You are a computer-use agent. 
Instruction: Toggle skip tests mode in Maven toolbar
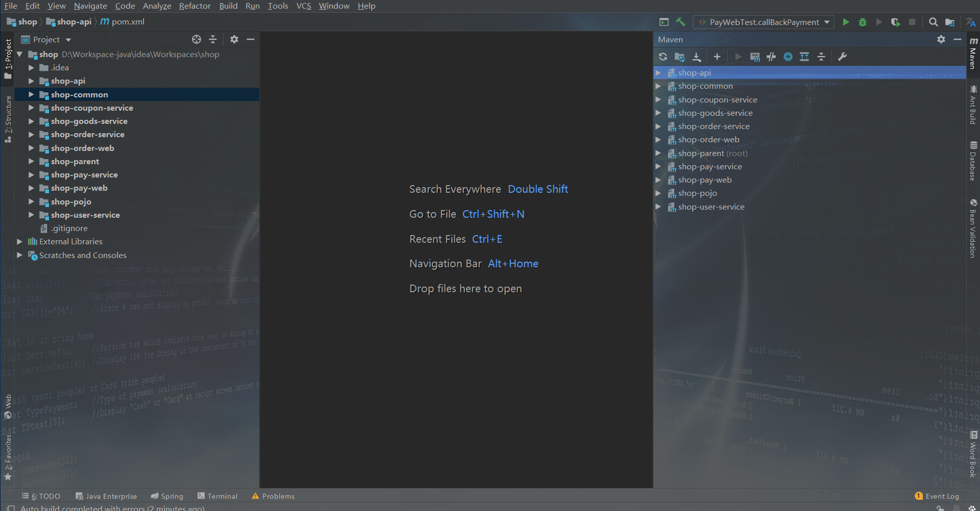788,57
